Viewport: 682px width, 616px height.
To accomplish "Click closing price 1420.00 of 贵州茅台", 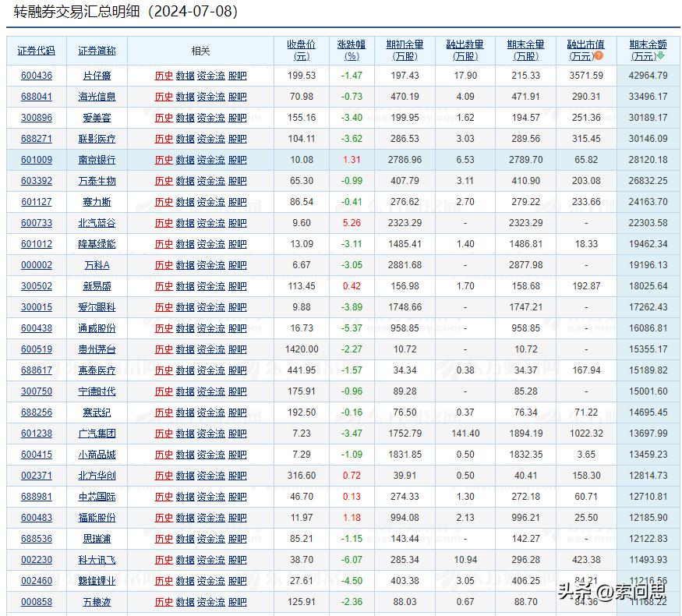I will tap(302, 349).
